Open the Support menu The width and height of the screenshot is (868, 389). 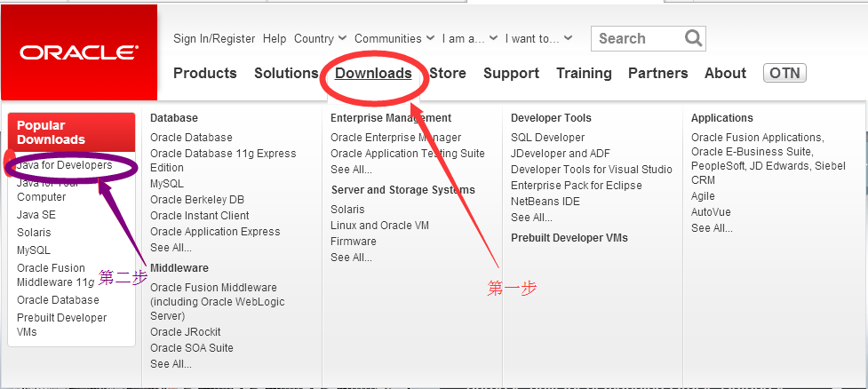pyautogui.click(x=511, y=73)
